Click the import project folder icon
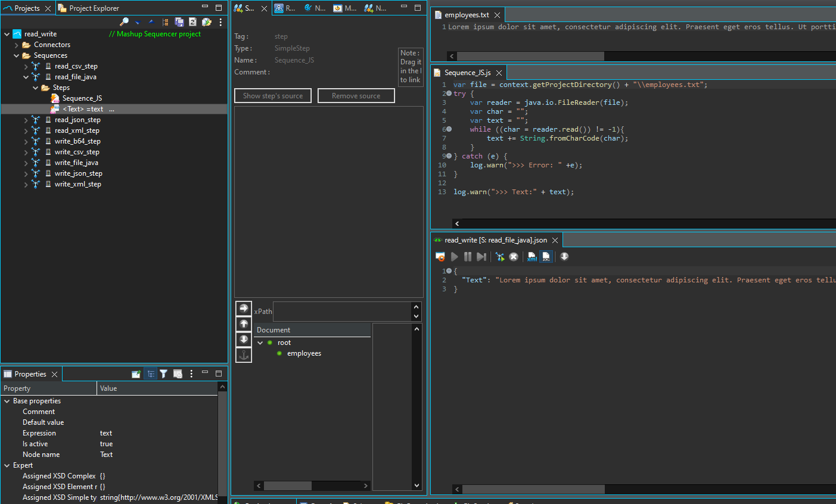 click(x=206, y=22)
